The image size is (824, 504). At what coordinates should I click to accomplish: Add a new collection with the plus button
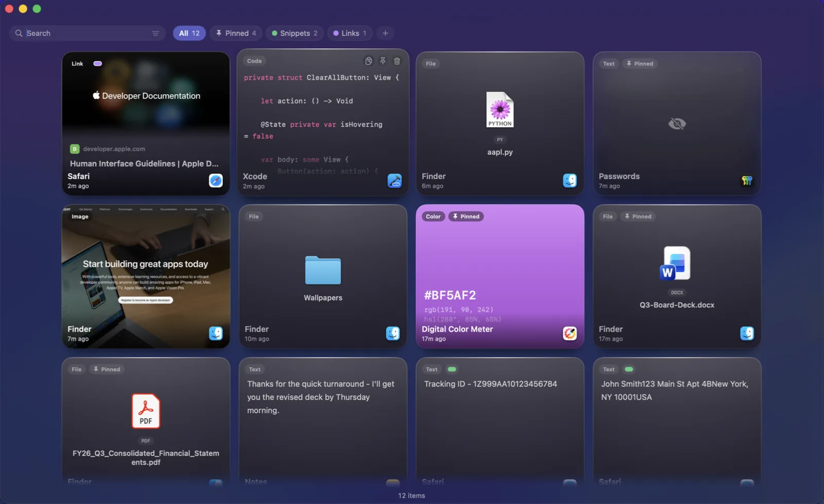(385, 33)
